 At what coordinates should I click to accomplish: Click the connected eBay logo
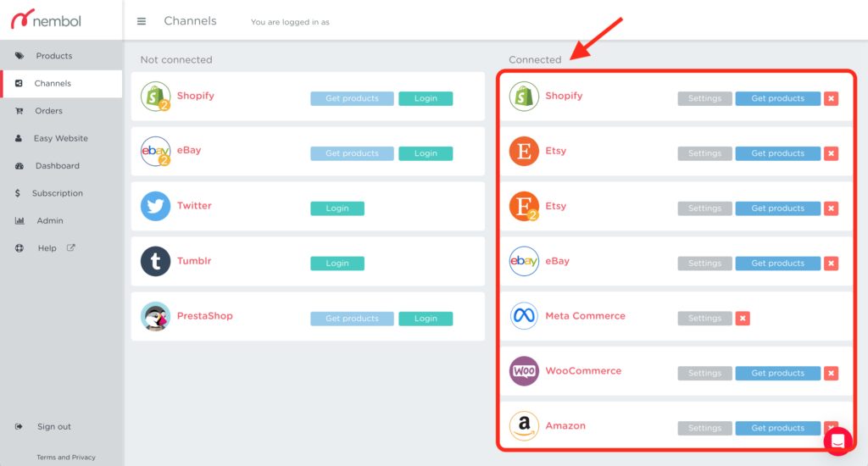(524, 261)
